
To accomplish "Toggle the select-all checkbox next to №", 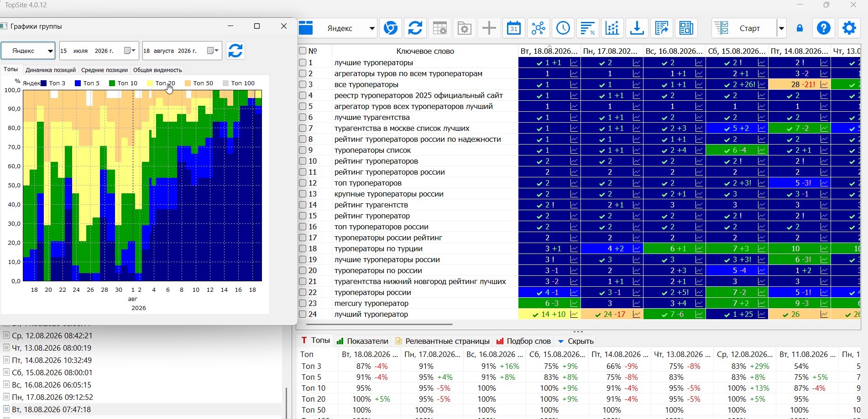I will point(303,51).
